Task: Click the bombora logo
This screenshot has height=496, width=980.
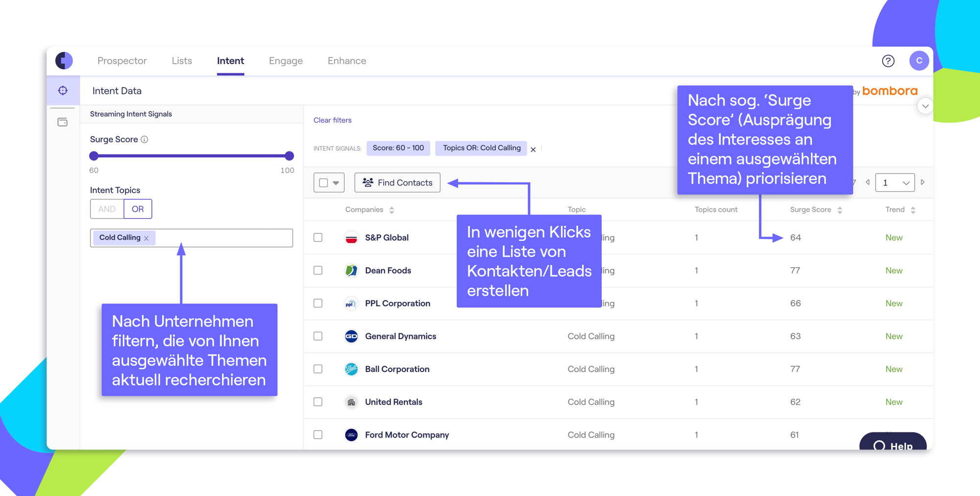Action: [x=889, y=91]
